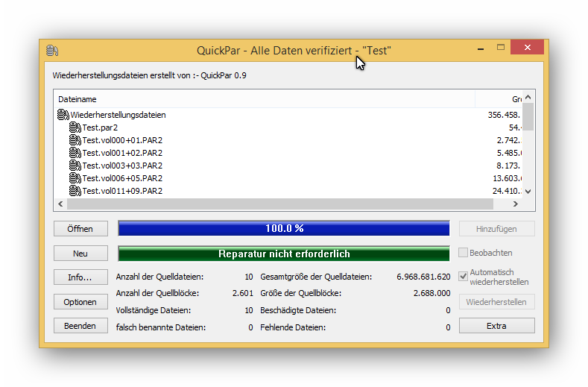Click the source block count 2.601

coord(243,293)
